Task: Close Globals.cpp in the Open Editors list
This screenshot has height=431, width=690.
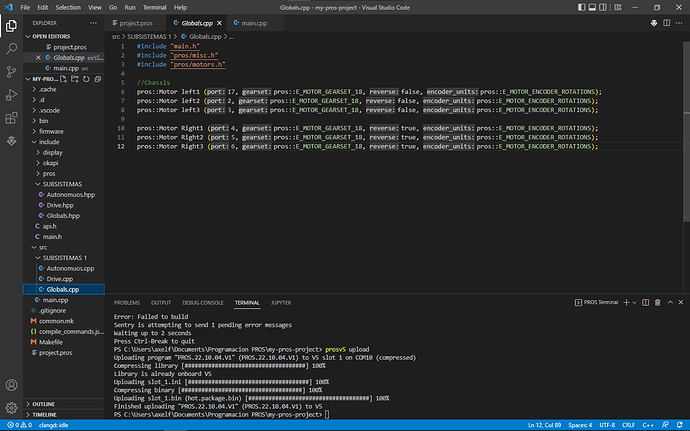Action: (38, 58)
